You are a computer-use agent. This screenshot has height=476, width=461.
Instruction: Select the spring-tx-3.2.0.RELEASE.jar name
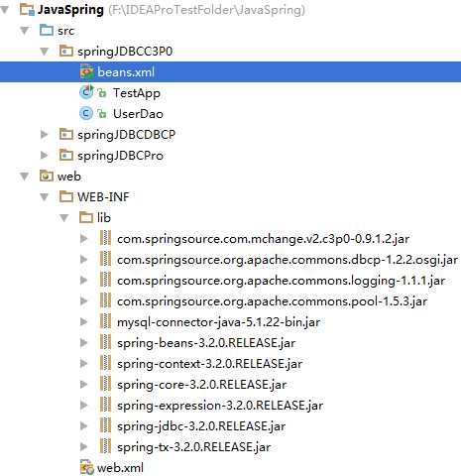tap(194, 447)
